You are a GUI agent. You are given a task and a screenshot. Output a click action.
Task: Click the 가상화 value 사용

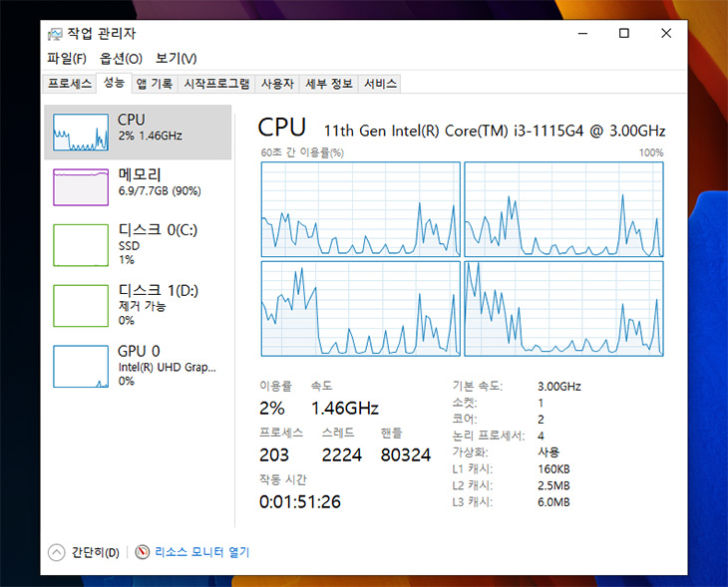click(x=548, y=452)
